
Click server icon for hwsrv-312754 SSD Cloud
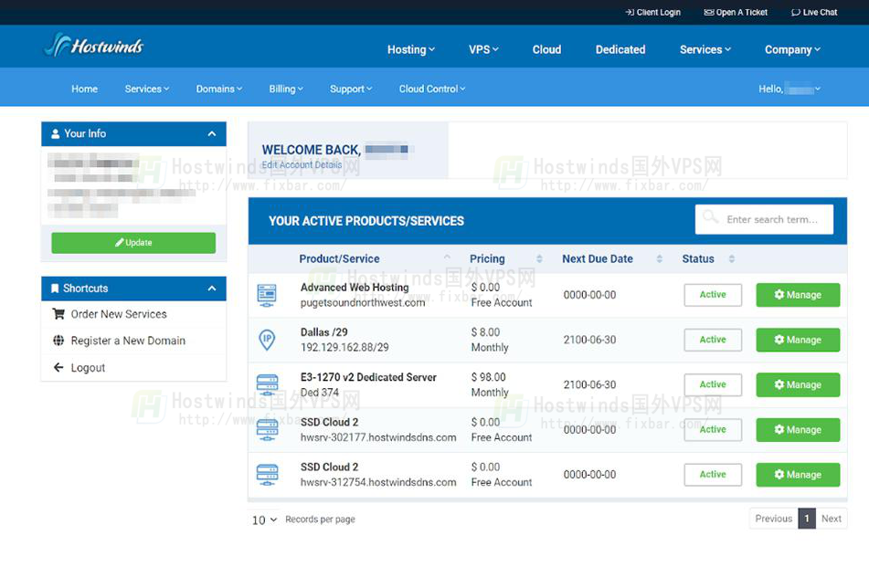coord(267,475)
